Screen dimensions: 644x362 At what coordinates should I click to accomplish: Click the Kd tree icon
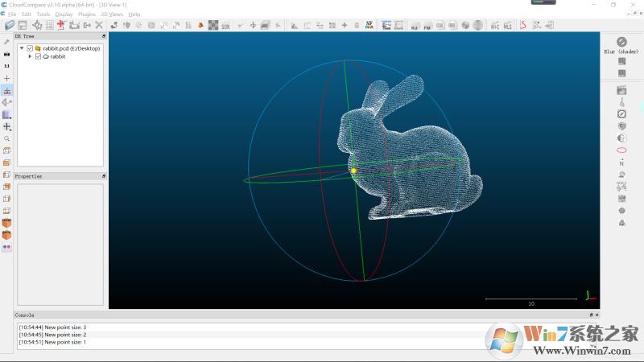(x=415, y=26)
